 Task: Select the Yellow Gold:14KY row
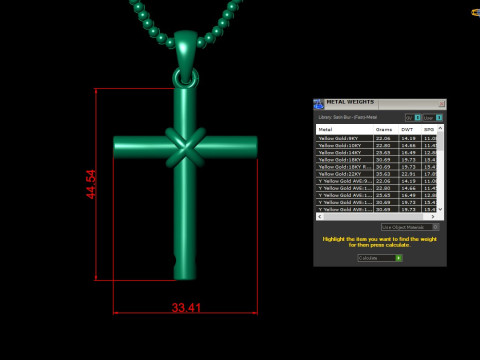376,153
